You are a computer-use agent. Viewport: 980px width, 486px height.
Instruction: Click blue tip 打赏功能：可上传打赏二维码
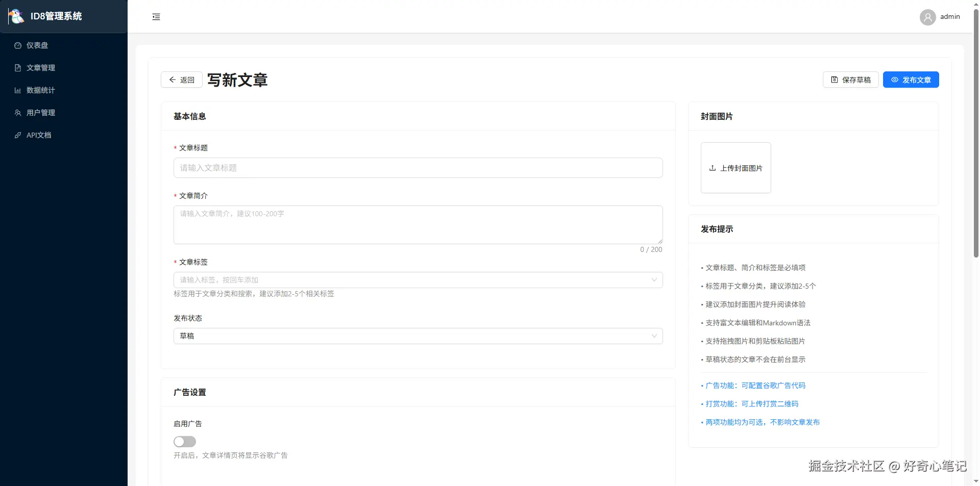coord(750,404)
